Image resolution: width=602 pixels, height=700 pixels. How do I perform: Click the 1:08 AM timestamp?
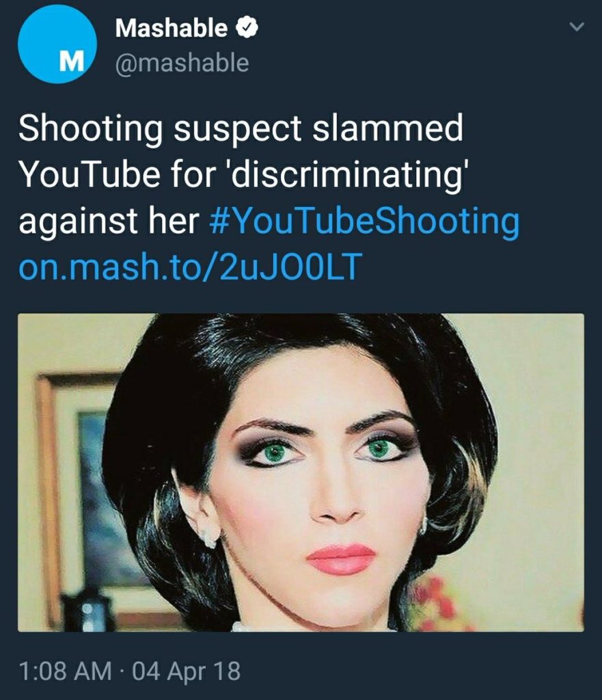pyautogui.click(x=65, y=671)
